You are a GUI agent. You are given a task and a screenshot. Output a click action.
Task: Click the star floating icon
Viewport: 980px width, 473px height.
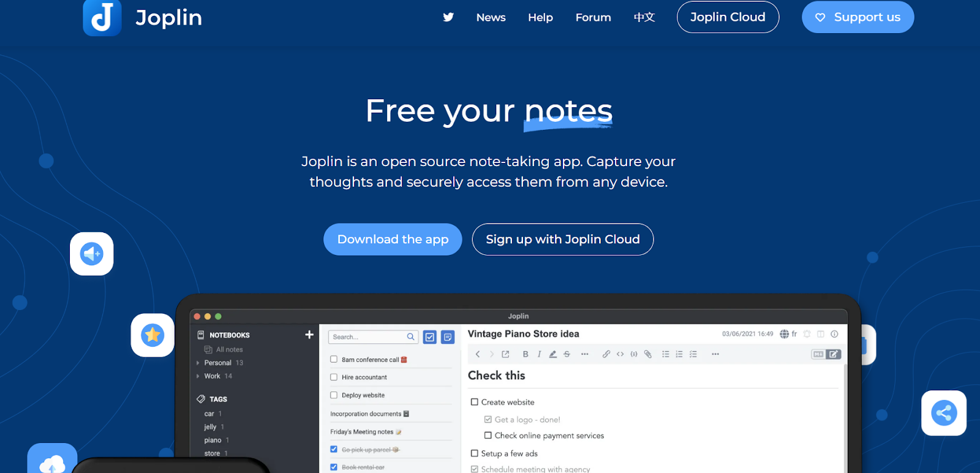pyautogui.click(x=153, y=335)
